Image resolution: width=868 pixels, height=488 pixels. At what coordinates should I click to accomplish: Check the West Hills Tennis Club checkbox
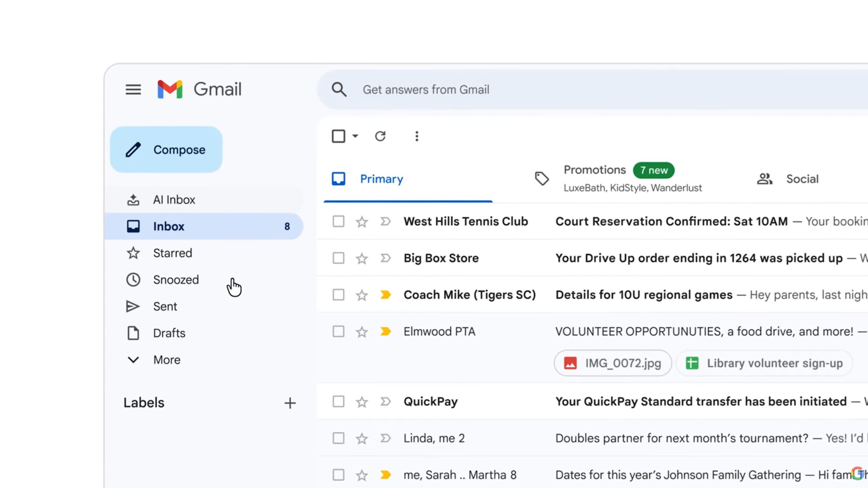[x=338, y=221]
